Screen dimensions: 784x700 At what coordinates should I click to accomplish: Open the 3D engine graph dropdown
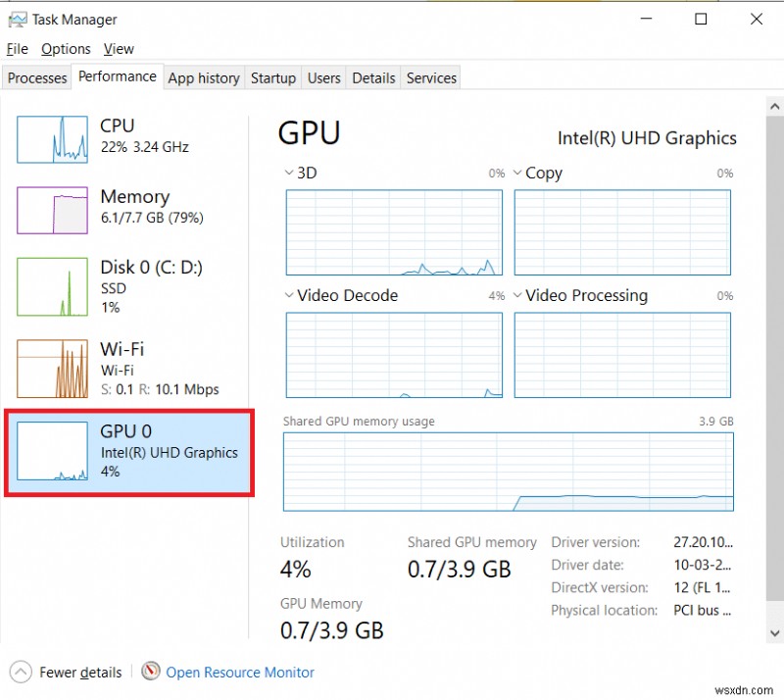287,173
